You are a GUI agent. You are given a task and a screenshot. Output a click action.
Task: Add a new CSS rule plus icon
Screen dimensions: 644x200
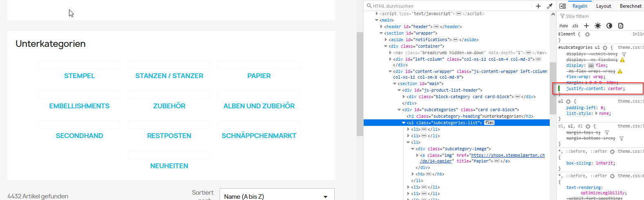(x=586, y=26)
